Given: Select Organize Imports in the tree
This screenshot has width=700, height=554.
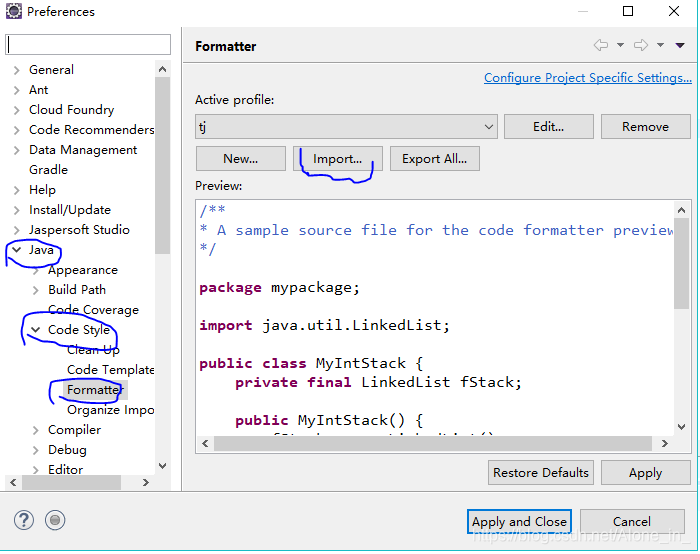Looking at the screenshot, I should pos(111,410).
